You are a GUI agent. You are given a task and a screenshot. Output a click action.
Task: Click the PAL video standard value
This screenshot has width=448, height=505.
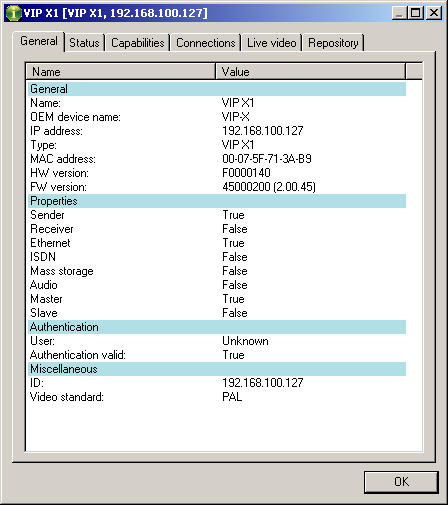tap(232, 397)
